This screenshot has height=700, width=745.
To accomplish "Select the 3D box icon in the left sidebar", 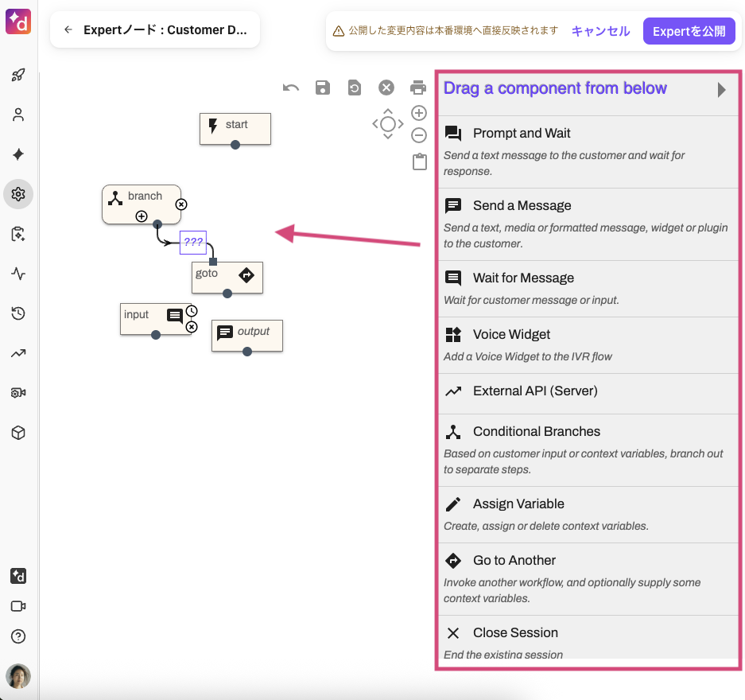I will tap(17, 433).
